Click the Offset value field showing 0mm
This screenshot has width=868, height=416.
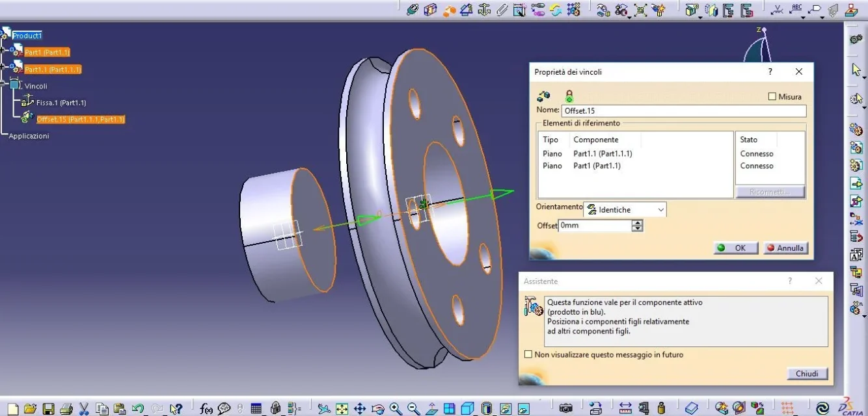[595, 226]
